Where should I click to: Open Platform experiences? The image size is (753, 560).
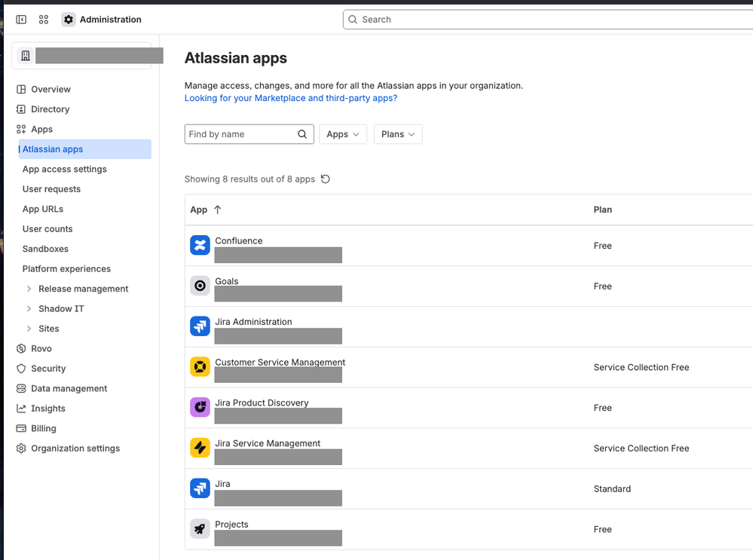pyautogui.click(x=66, y=268)
